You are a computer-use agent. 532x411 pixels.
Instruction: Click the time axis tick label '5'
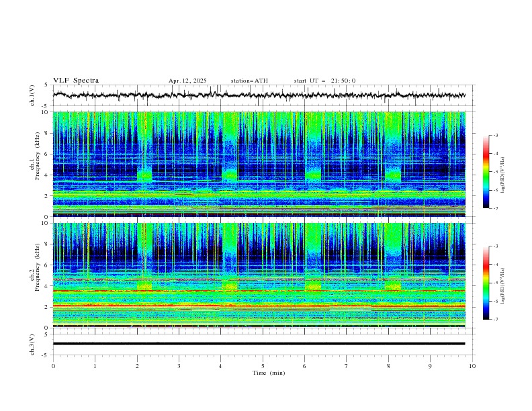263,366
